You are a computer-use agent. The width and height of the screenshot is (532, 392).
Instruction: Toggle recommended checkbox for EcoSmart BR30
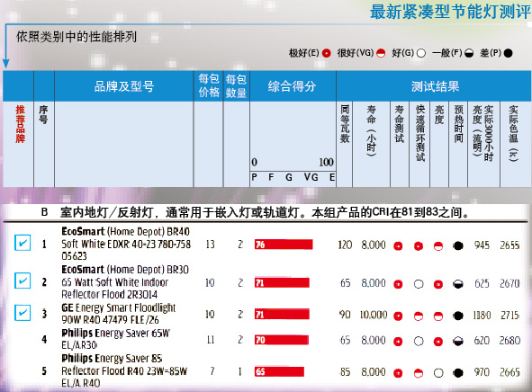coord(23,281)
